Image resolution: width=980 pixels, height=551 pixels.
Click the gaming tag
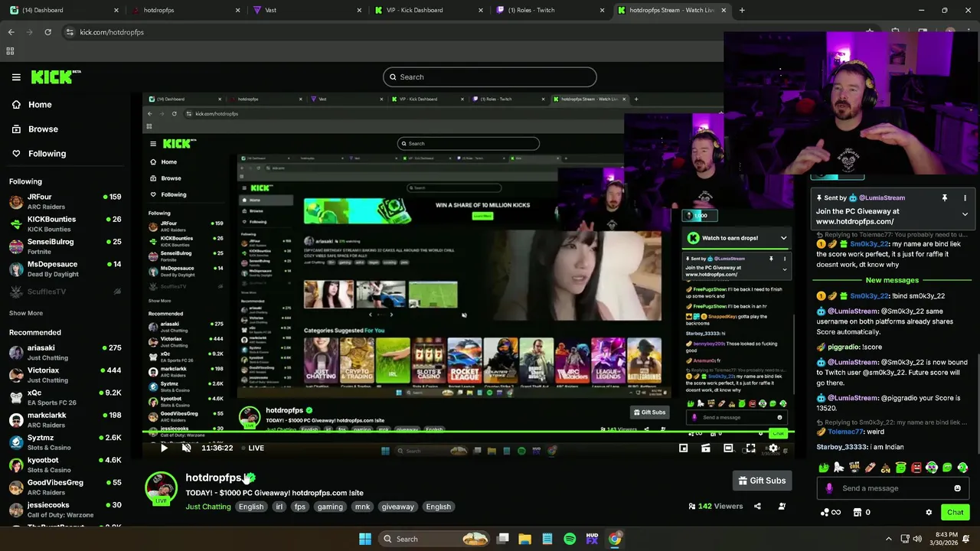(330, 507)
